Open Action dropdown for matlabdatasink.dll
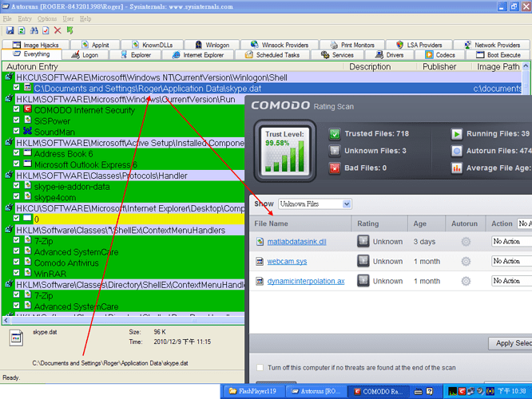This screenshot has height=399, width=532. coord(512,241)
